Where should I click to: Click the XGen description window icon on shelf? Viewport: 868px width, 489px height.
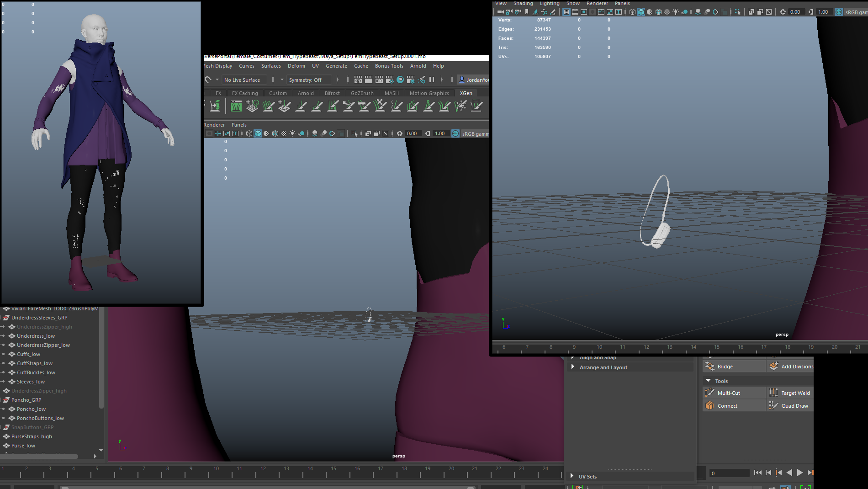(236, 106)
